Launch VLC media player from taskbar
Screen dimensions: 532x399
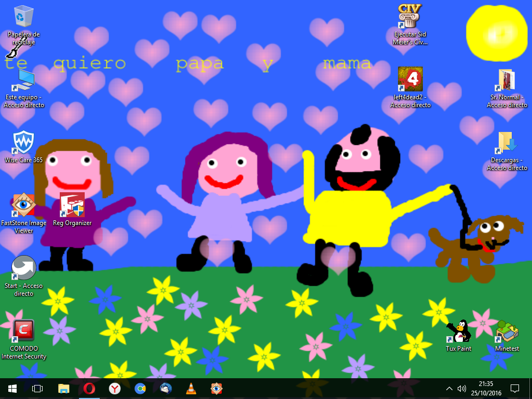pyautogui.click(x=191, y=389)
